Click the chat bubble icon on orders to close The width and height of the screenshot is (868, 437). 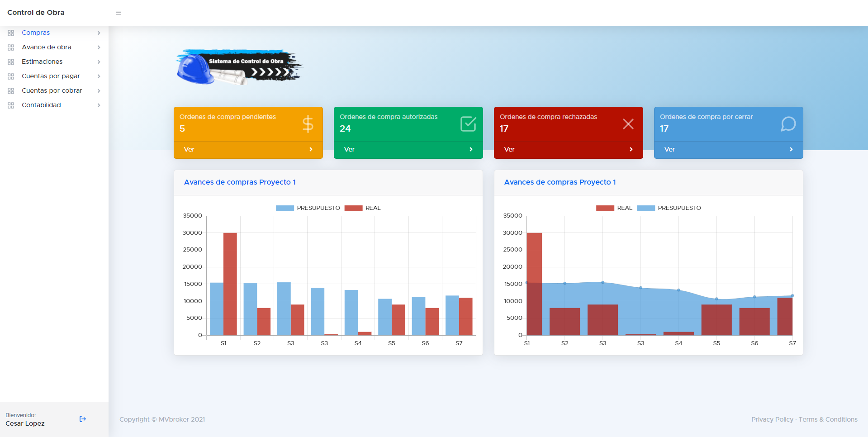[x=788, y=124]
